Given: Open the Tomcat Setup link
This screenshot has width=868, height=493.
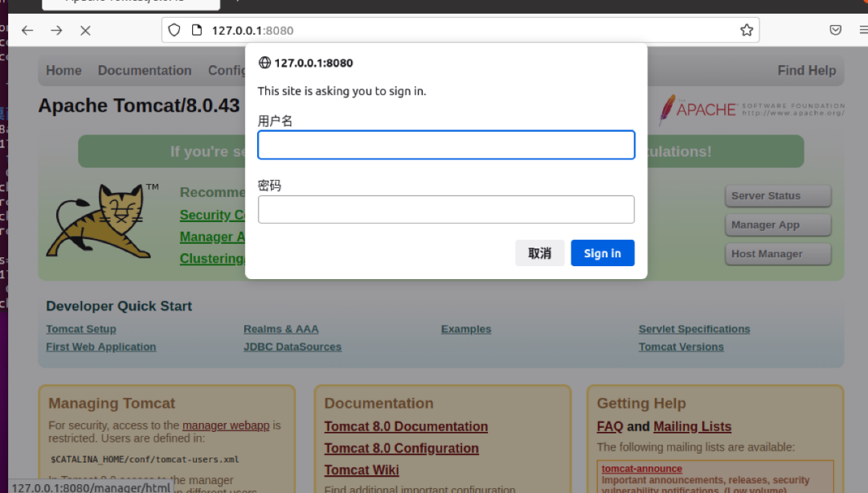Looking at the screenshot, I should [x=81, y=329].
